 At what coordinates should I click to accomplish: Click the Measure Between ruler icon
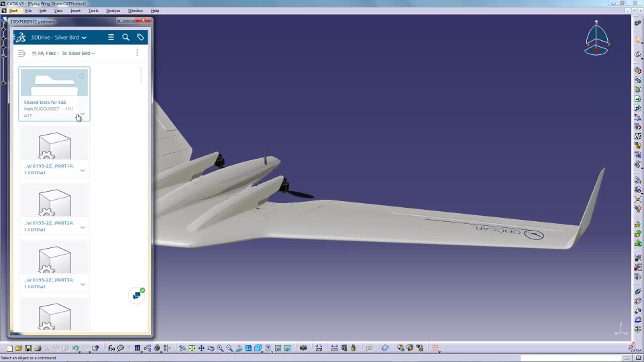point(334,348)
